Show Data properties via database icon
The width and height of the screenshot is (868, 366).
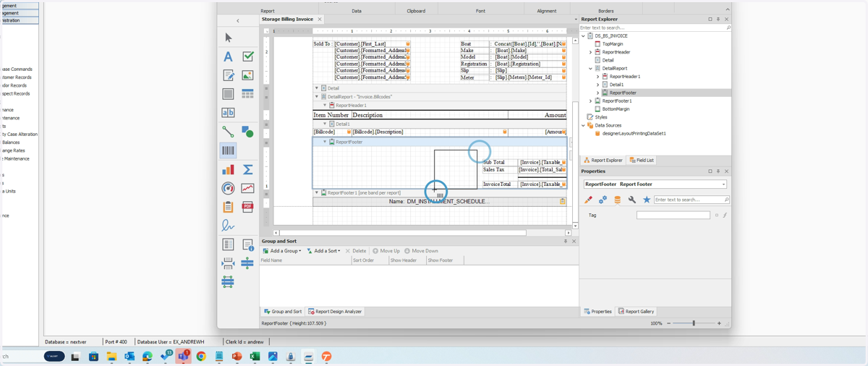617,200
